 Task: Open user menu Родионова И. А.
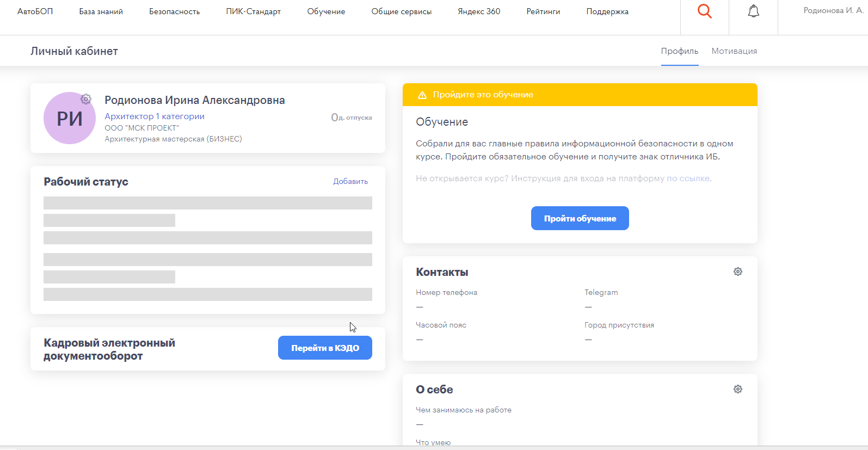833,10
